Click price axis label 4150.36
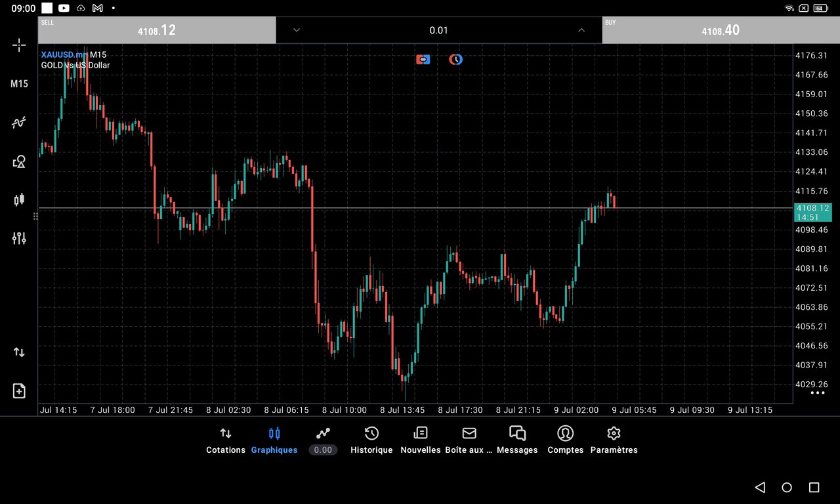 coord(811,114)
